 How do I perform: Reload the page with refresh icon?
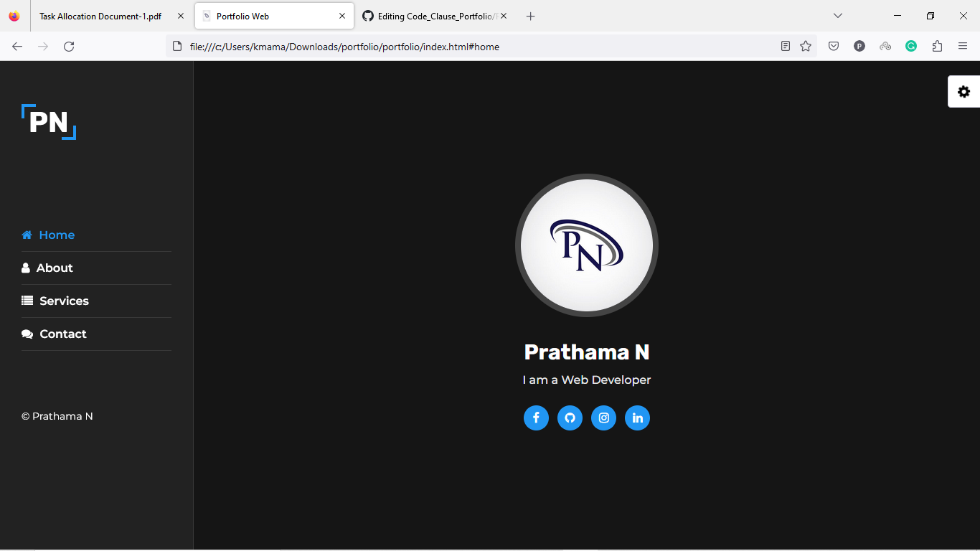[x=69, y=47]
